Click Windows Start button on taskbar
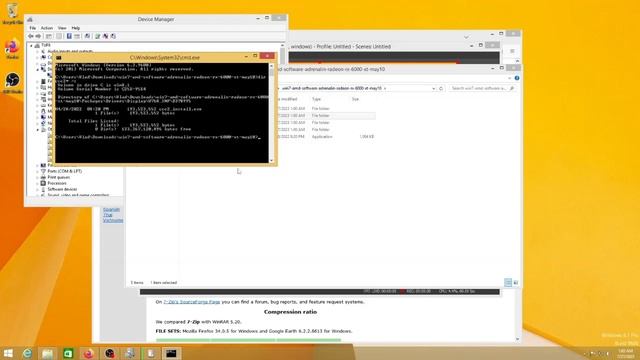The height and width of the screenshot is (360, 640). click(x=8, y=353)
